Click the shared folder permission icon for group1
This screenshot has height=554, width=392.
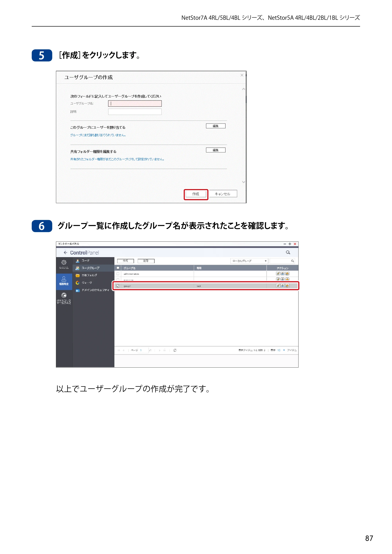pyautogui.click(x=287, y=286)
